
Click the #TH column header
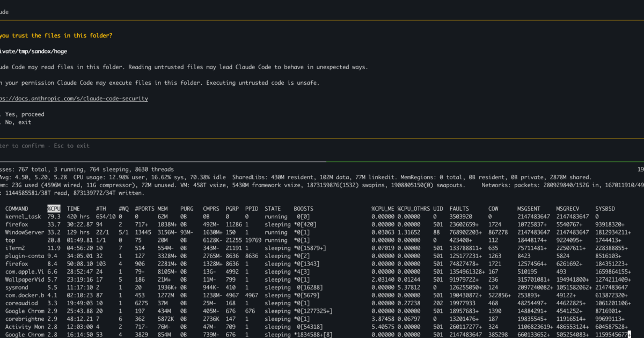coord(101,209)
